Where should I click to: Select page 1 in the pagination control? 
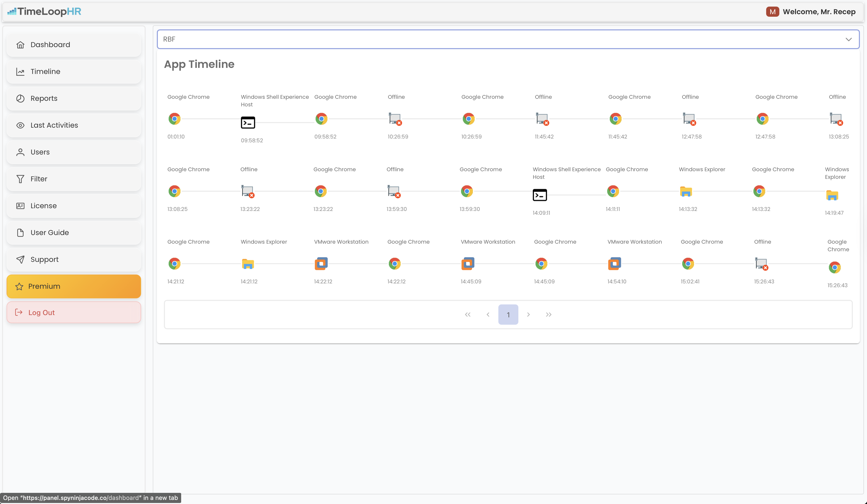coord(508,314)
